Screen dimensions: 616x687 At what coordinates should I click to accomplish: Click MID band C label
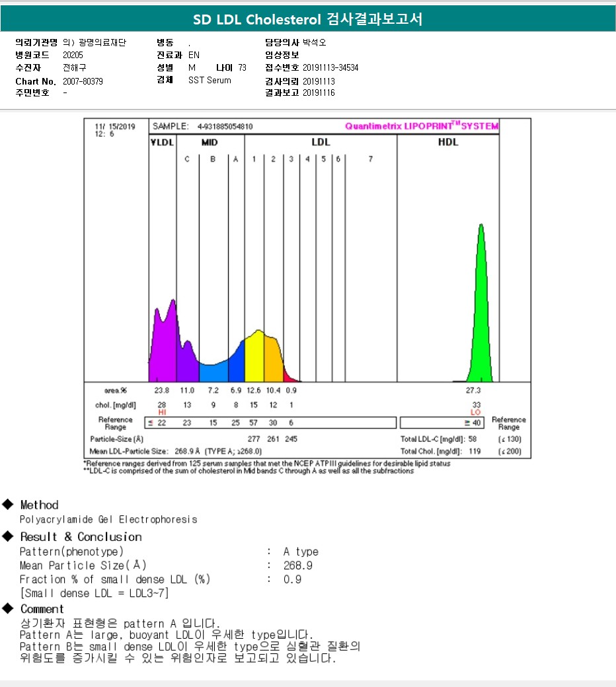[x=187, y=159]
